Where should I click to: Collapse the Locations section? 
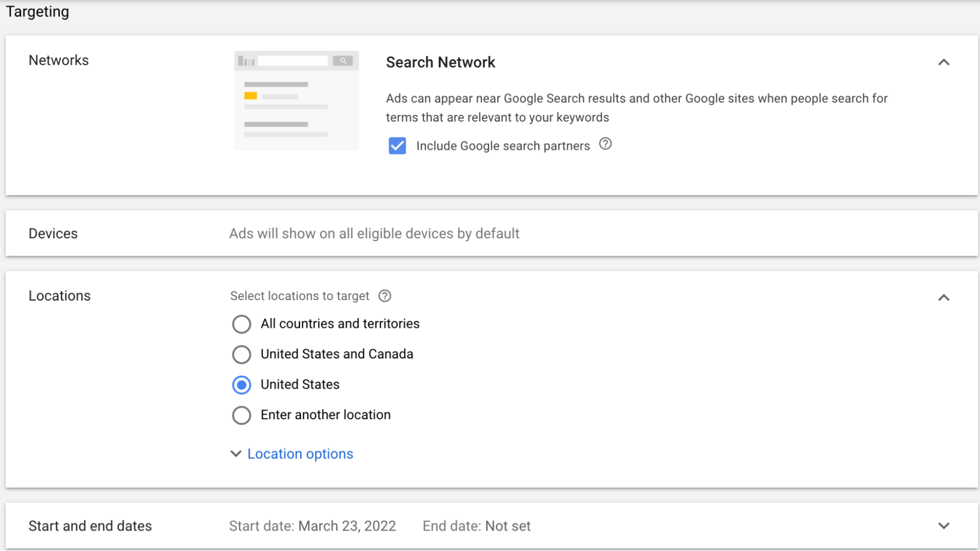(x=944, y=298)
